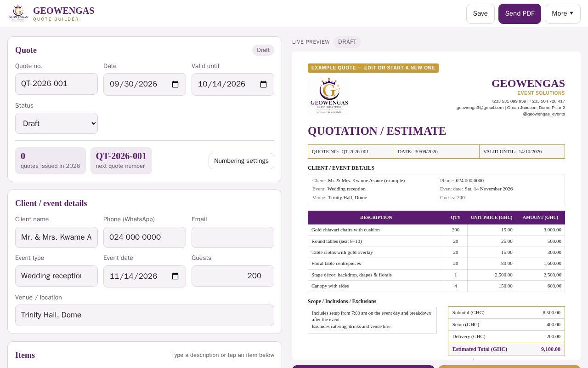Click the Geowengas logo in quote preview

pyautogui.click(x=328, y=95)
